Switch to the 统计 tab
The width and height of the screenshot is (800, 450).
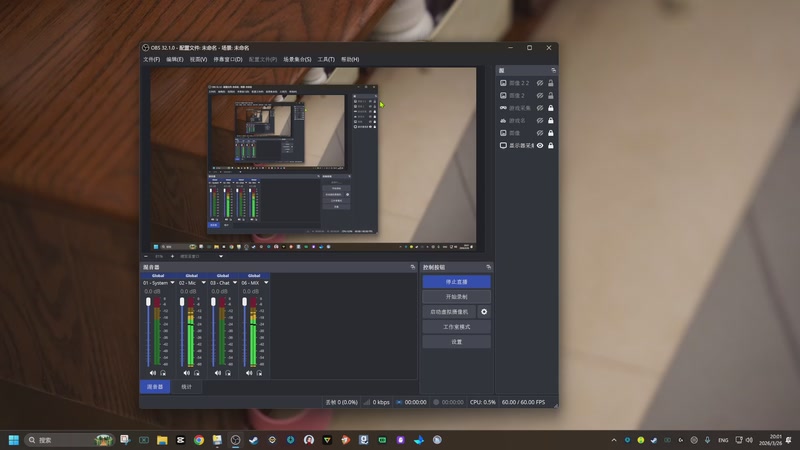[x=187, y=387]
